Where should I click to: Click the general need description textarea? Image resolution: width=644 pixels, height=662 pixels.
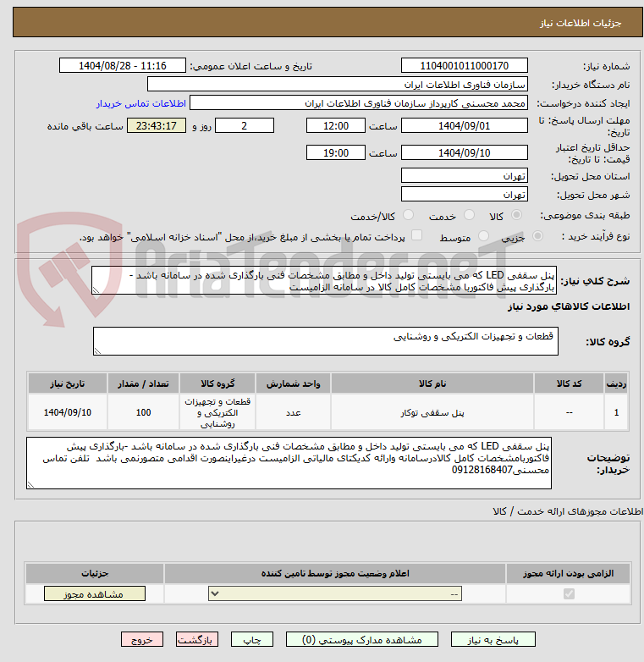[x=324, y=280]
